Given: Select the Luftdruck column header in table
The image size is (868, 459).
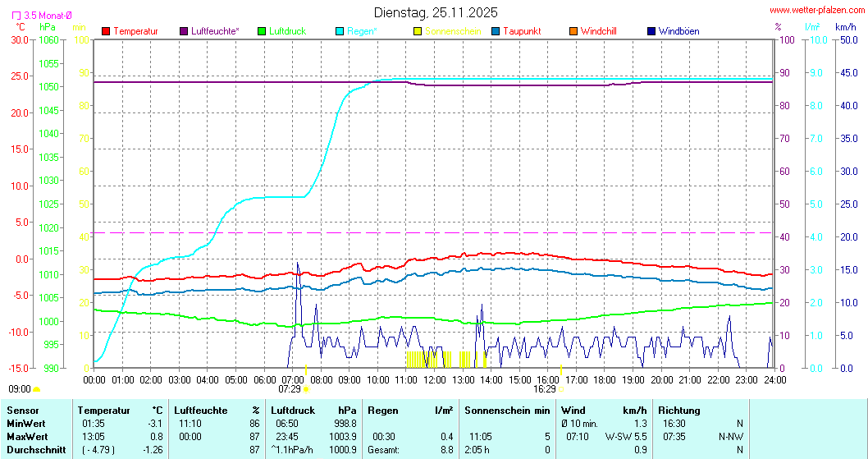Looking at the screenshot, I should click(x=293, y=410).
